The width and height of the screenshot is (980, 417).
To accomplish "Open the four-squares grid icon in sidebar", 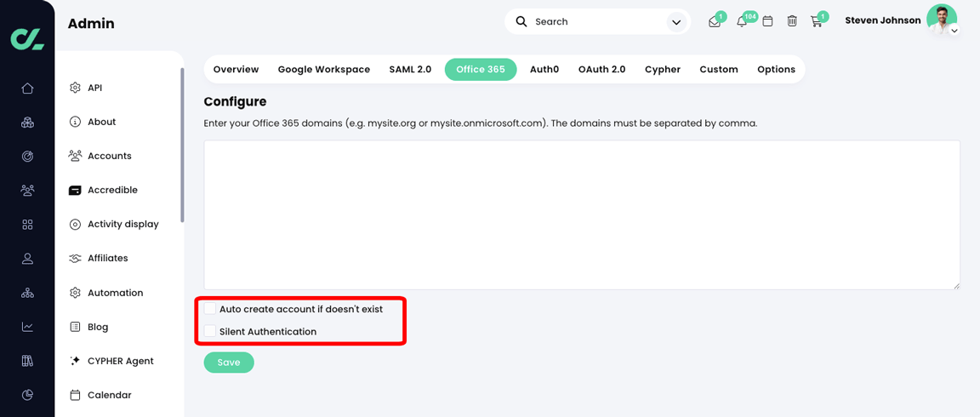I will click(27, 225).
